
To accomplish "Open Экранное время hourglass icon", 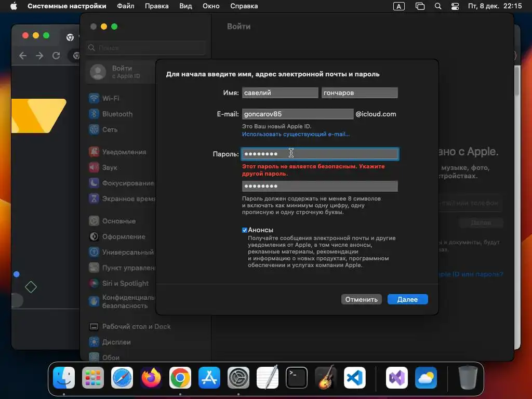I will [94, 199].
